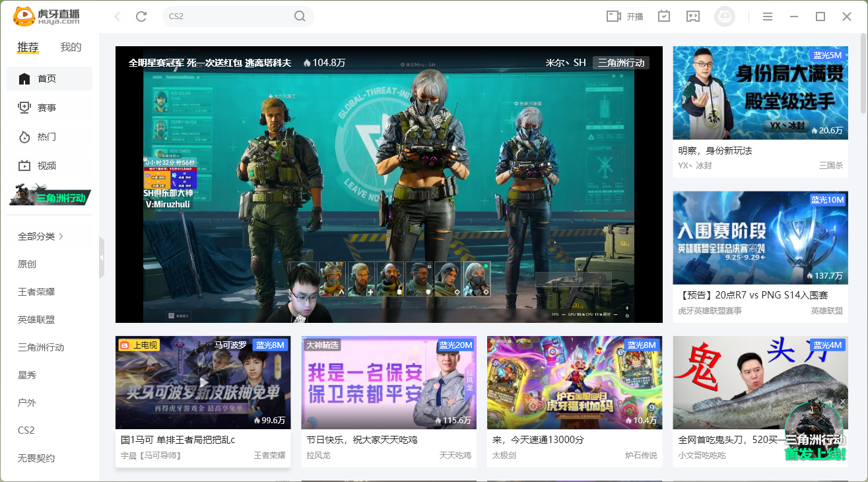Open the 炉石国服回归 stream thumbnail

coord(574,382)
